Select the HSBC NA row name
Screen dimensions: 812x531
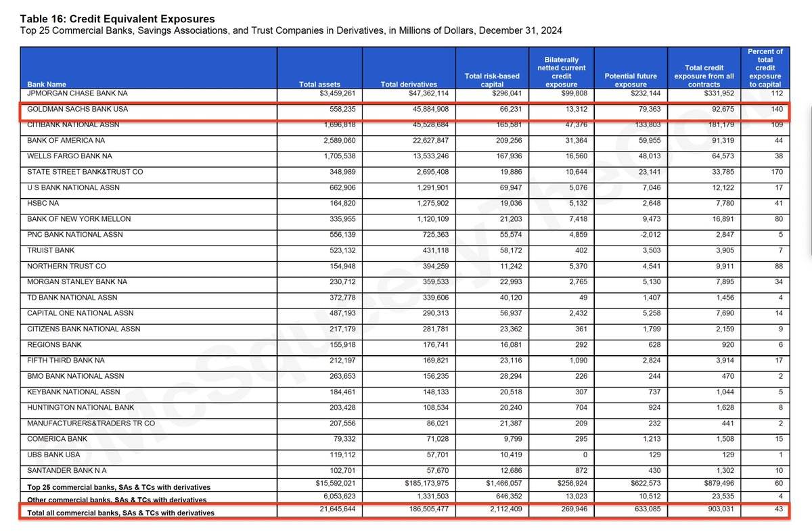(x=43, y=203)
